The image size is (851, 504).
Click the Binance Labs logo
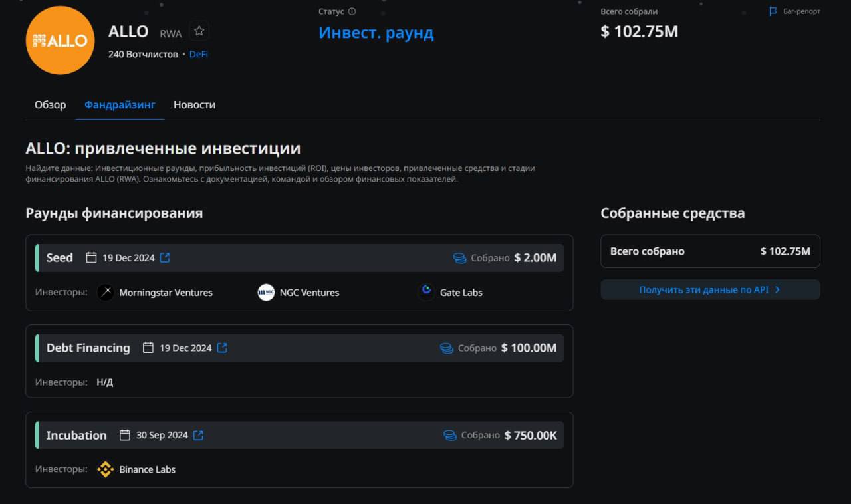pyautogui.click(x=106, y=469)
